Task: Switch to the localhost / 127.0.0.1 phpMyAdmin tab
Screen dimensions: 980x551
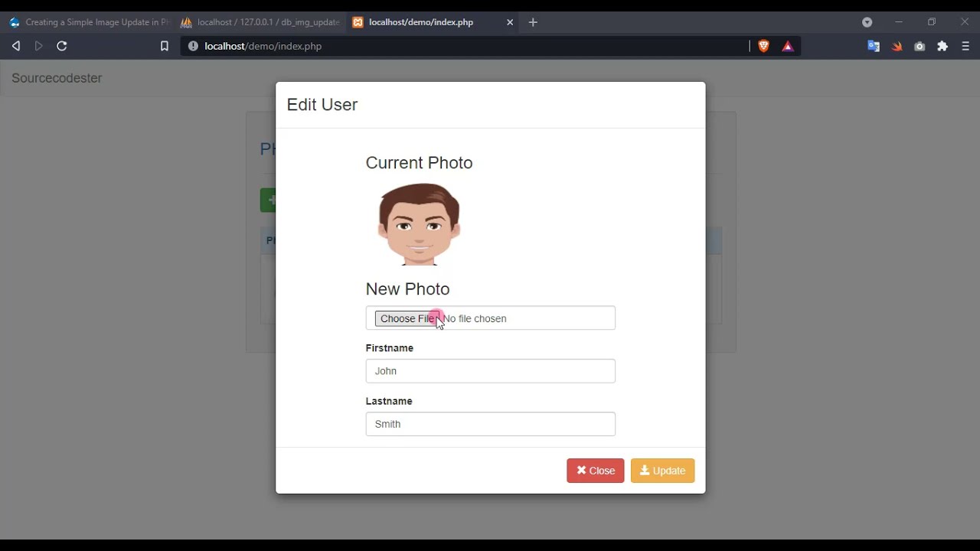Action: 260,22
